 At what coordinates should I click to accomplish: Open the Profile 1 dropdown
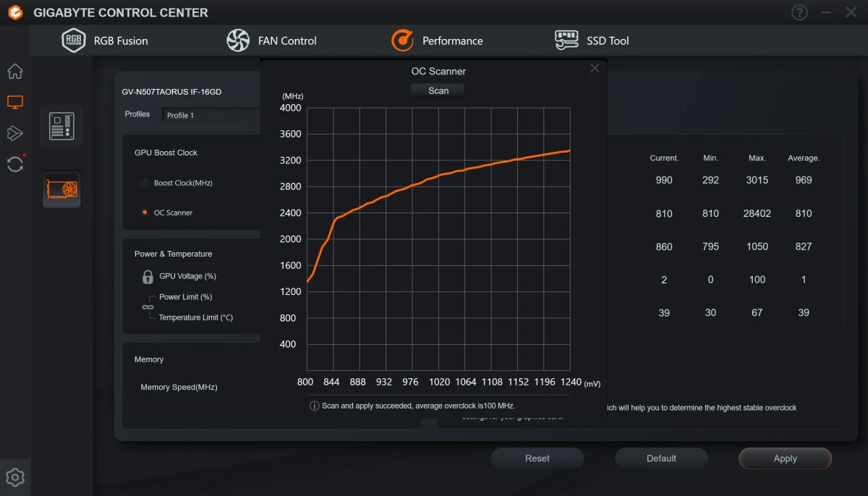(210, 115)
